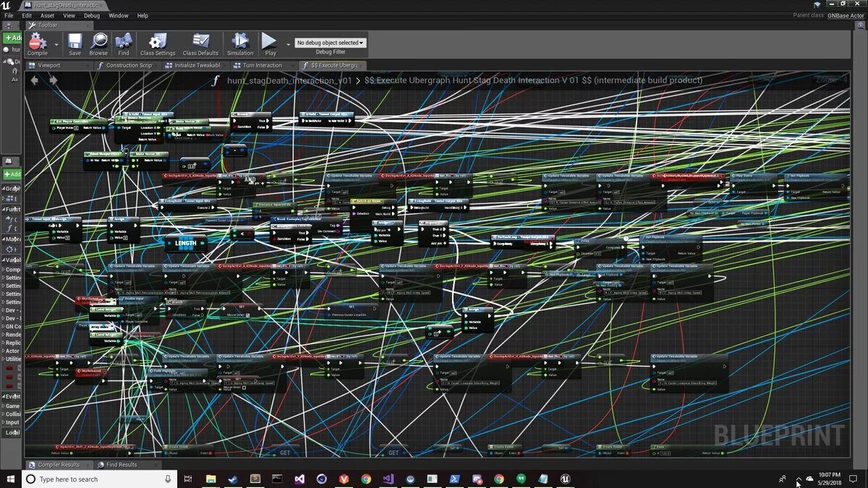
Task: Open the Debug menu
Action: (x=91, y=15)
